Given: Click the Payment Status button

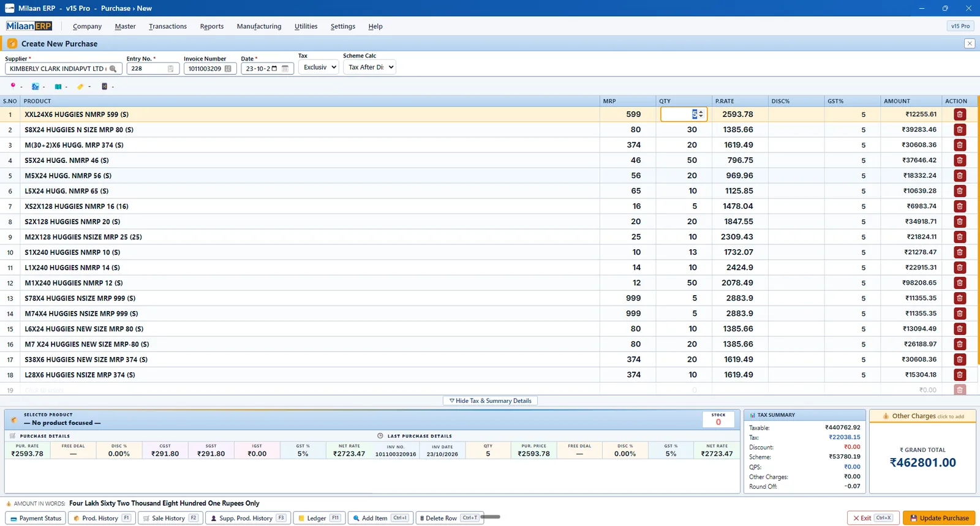Looking at the screenshot, I should (36, 518).
